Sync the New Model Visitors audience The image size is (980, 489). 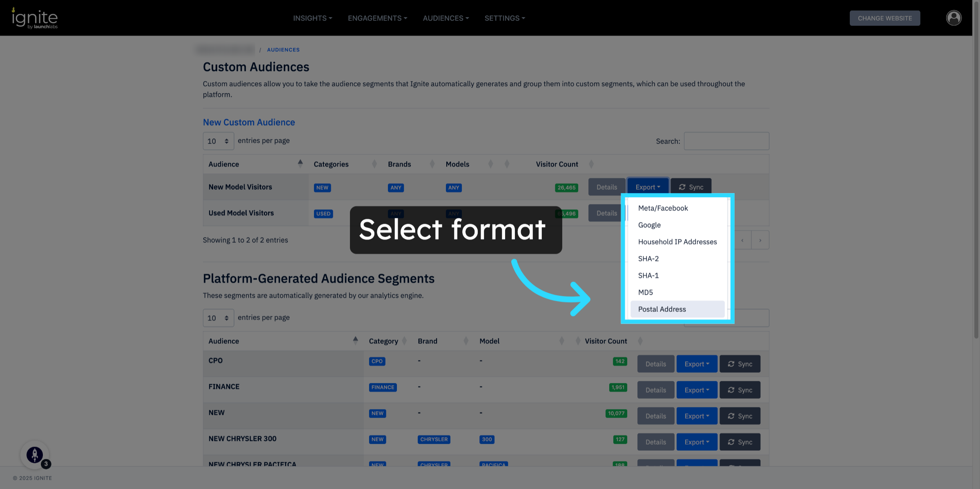click(691, 187)
